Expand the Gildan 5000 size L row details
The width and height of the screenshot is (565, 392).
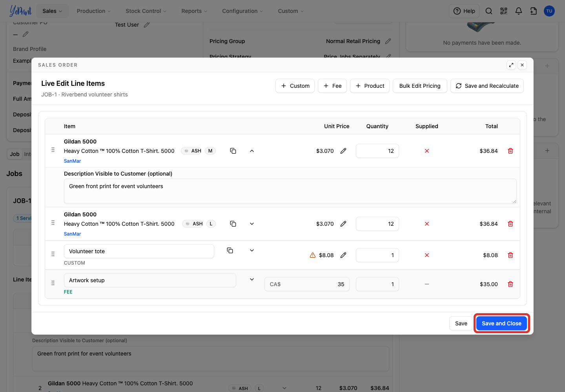tap(252, 224)
